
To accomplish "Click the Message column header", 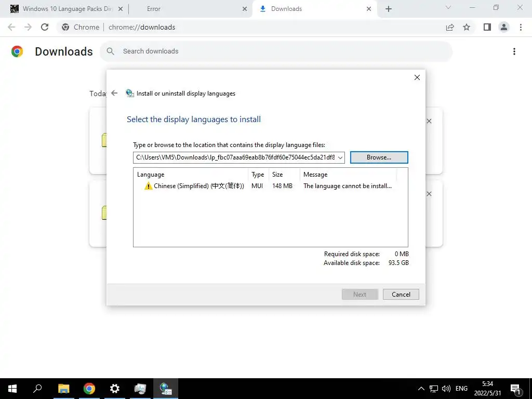I will click(349, 175).
